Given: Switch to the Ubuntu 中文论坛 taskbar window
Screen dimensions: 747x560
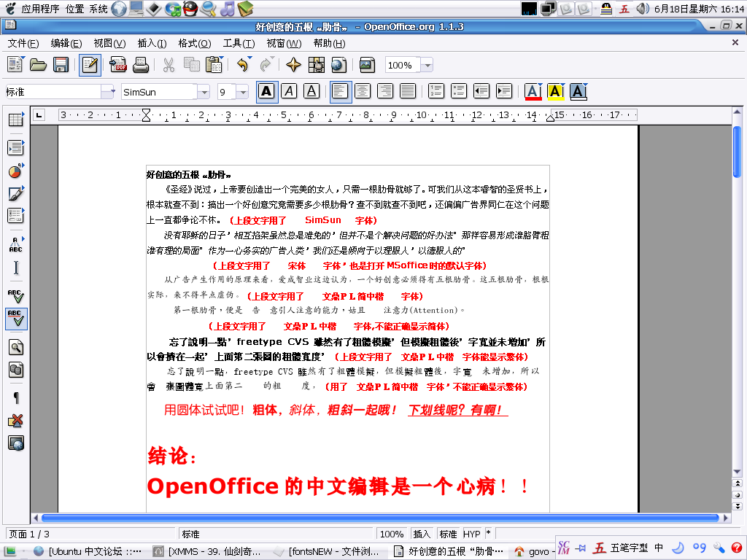Looking at the screenshot, I should pos(88,551).
